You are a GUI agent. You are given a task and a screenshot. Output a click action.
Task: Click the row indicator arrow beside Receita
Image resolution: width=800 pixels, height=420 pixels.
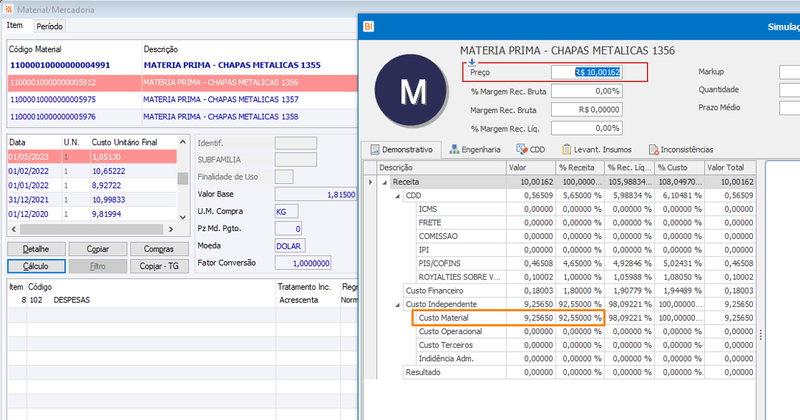pos(370,182)
